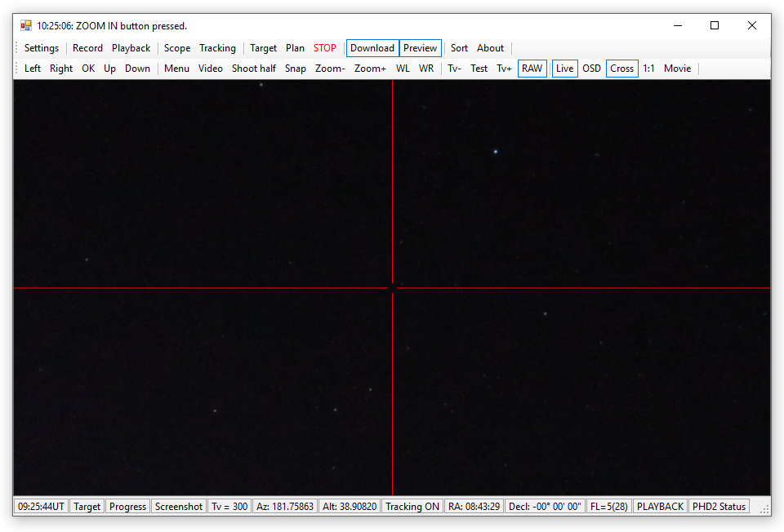
Task: Click the Tv = 300 status field
Action: coord(229,507)
